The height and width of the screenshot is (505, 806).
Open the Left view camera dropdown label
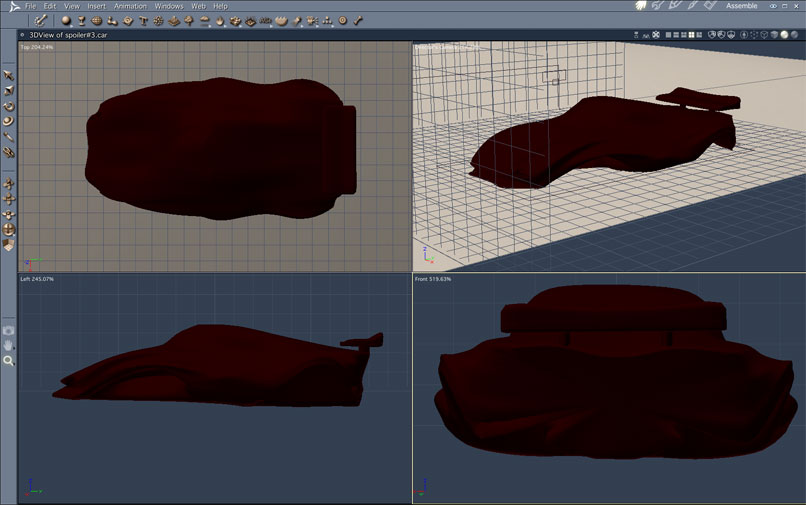coord(37,279)
